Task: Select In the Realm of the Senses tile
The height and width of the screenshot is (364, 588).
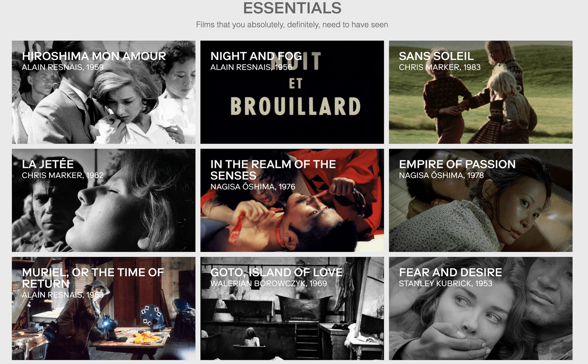Action: (292, 200)
